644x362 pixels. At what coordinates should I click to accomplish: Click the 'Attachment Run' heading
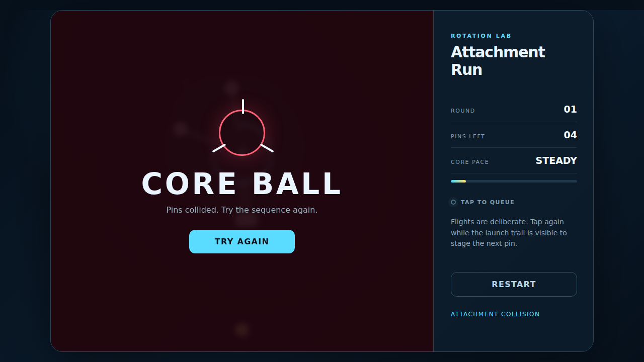tap(498, 60)
